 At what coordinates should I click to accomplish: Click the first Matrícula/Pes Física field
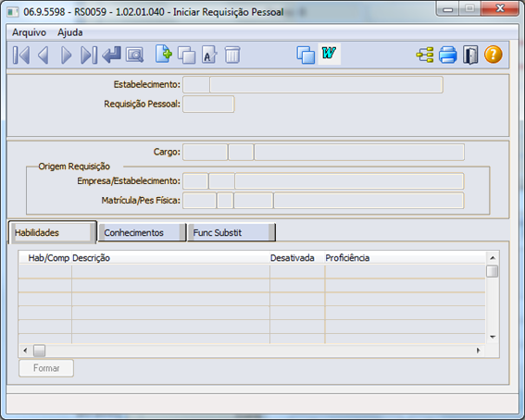click(x=199, y=201)
